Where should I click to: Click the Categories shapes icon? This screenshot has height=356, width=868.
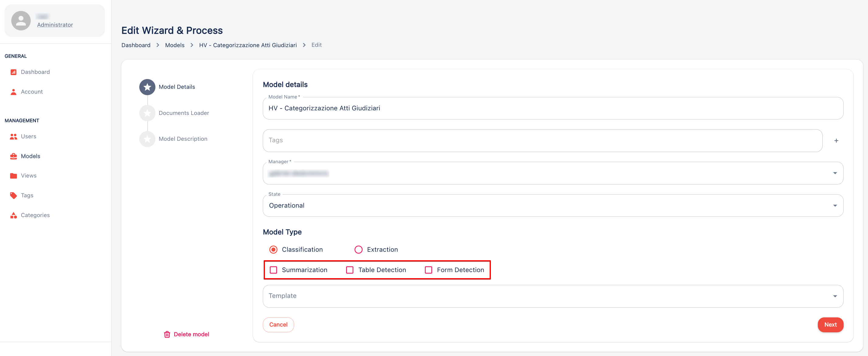(13, 215)
